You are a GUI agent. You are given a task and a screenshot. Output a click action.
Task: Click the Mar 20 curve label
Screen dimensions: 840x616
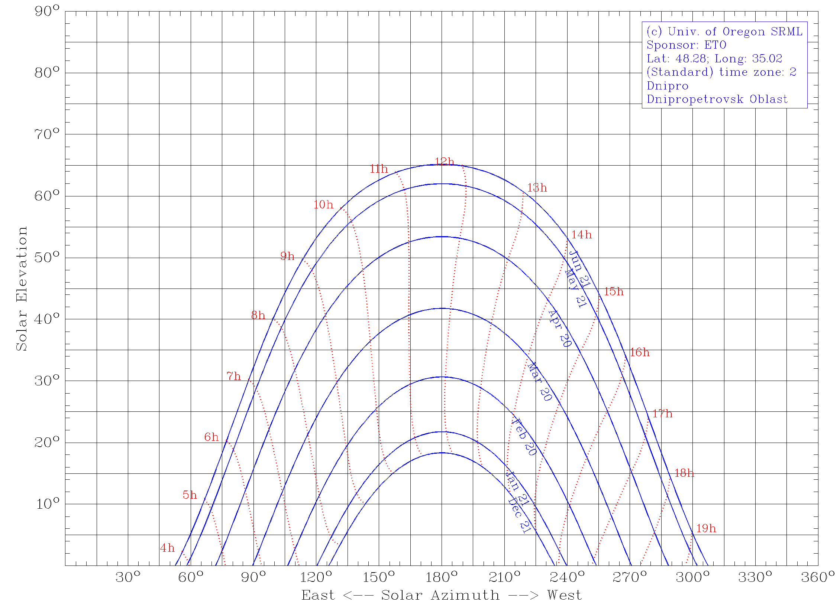[540, 382]
